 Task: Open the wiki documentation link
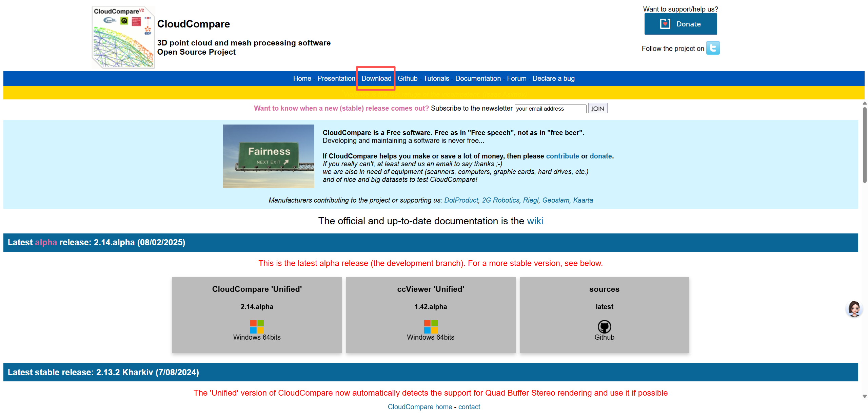(535, 221)
